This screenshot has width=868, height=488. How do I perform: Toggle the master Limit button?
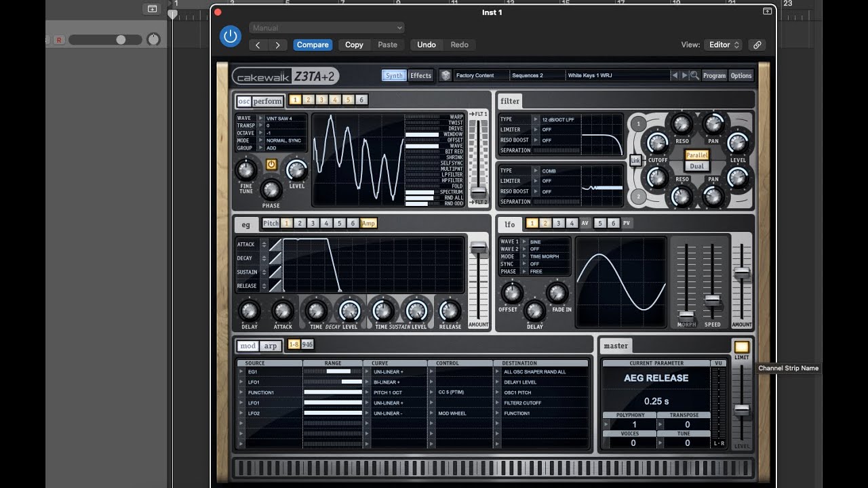[x=742, y=347]
